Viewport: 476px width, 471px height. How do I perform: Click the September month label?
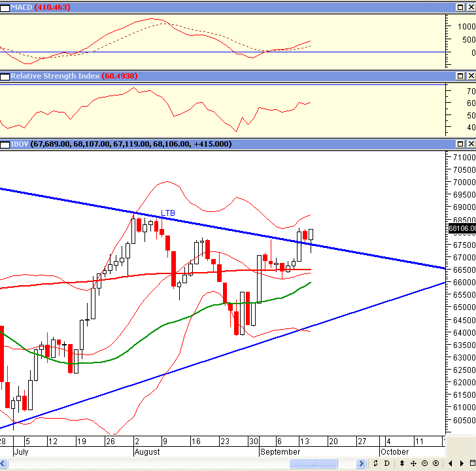click(x=280, y=452)
